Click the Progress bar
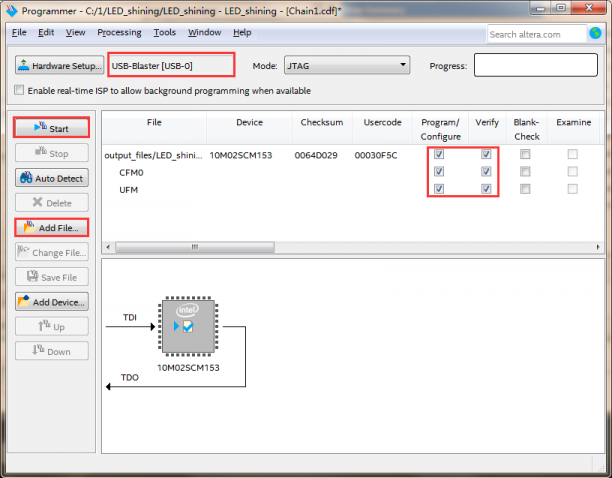The image size is (612, 478). [536, 65]
